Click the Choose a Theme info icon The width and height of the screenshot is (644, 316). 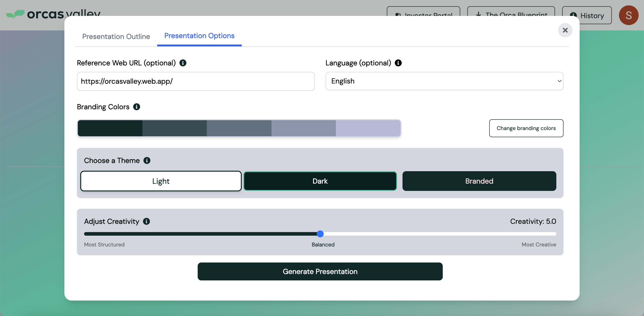(x=147, y=160)
